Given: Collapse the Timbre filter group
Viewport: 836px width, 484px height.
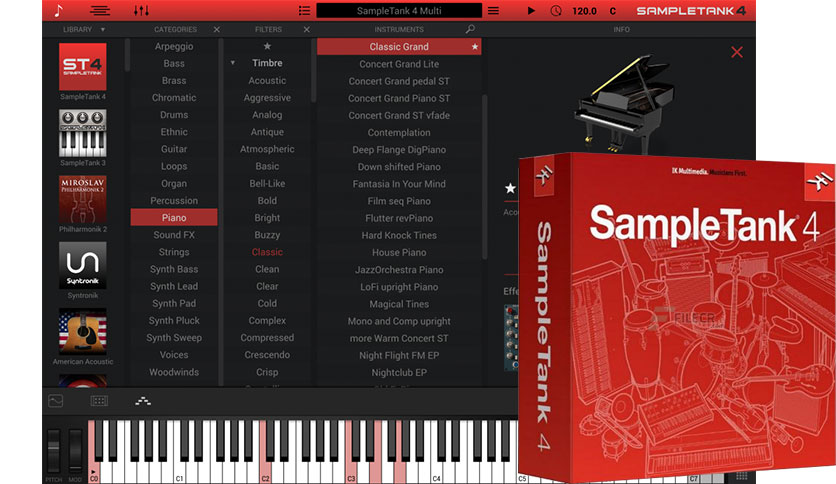Looking at the screenshot, I should click(x=232, y=63).
